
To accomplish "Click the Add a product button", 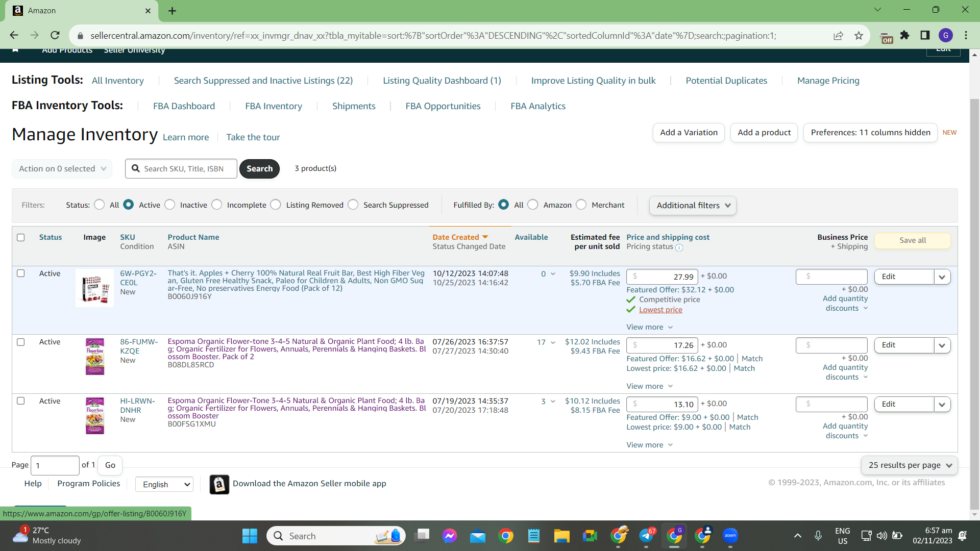I will point(764,133).
